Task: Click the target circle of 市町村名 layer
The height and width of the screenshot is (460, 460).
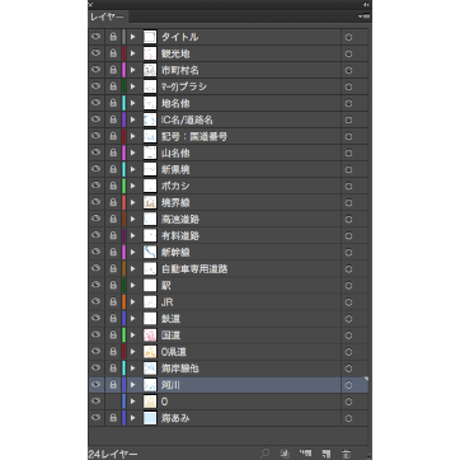Action: click(349, 70)
